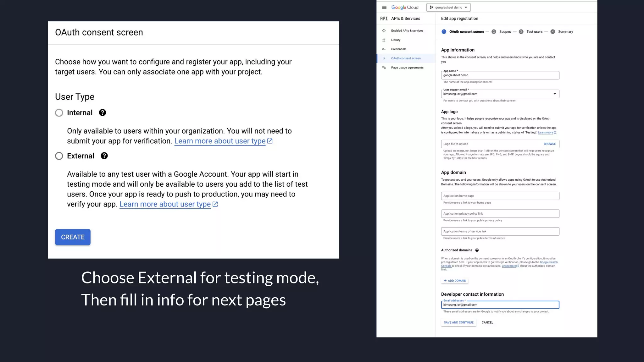644x362 pixels.
Task: Go to step 3 Test users
Action: [x=530, y=32]
